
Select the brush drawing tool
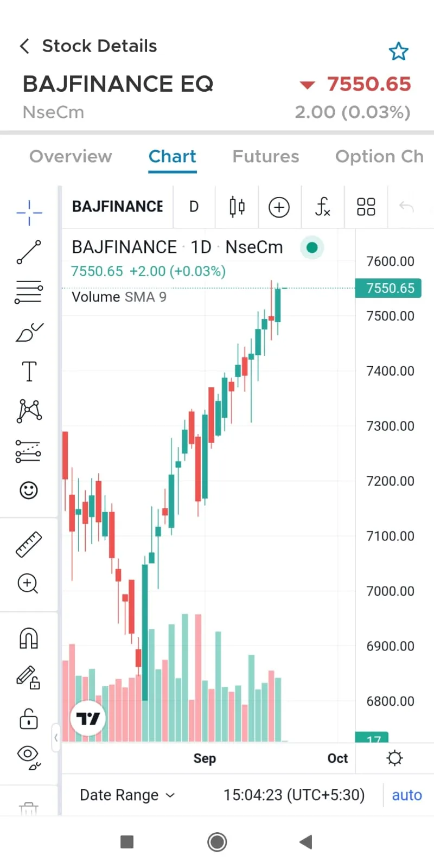pos(29,332)
